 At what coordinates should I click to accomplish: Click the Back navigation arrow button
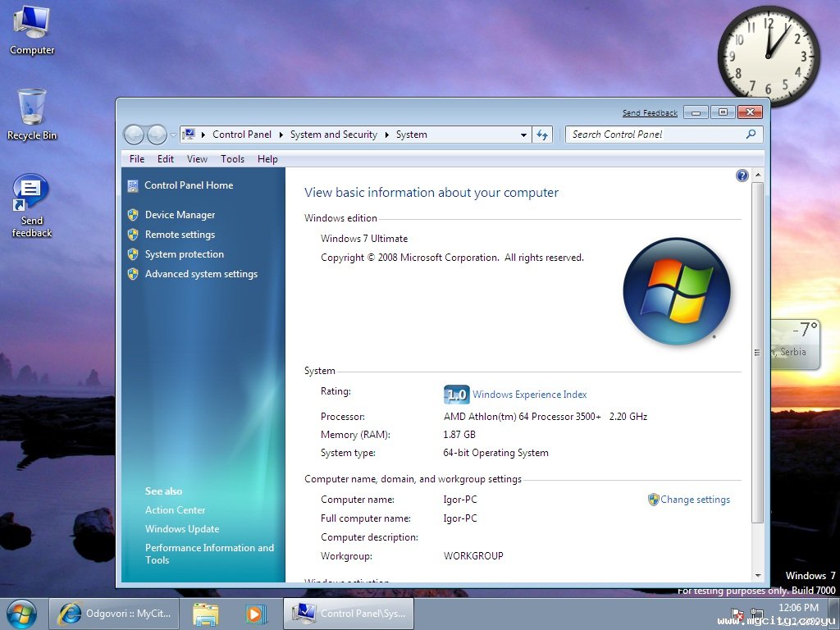coord(134,135)
